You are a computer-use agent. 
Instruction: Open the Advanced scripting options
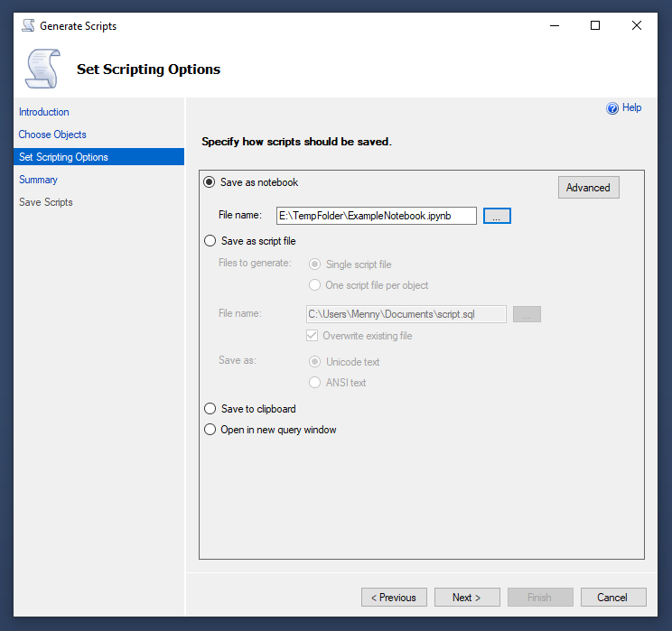tap(588, 188)
